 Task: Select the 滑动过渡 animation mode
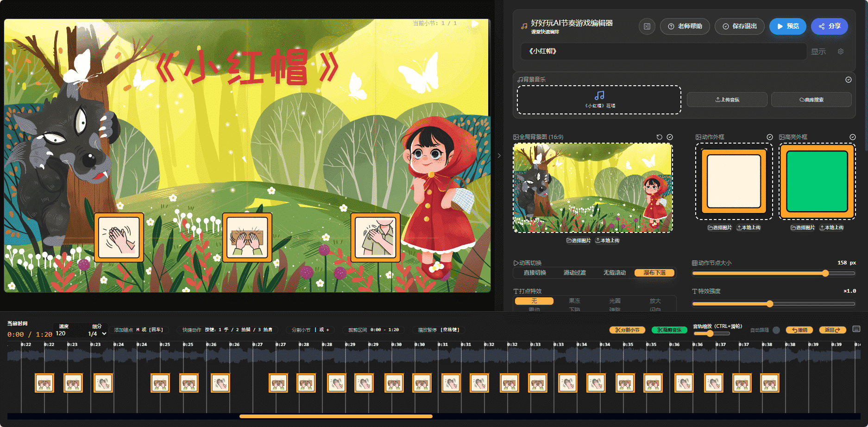pos(574,273)
